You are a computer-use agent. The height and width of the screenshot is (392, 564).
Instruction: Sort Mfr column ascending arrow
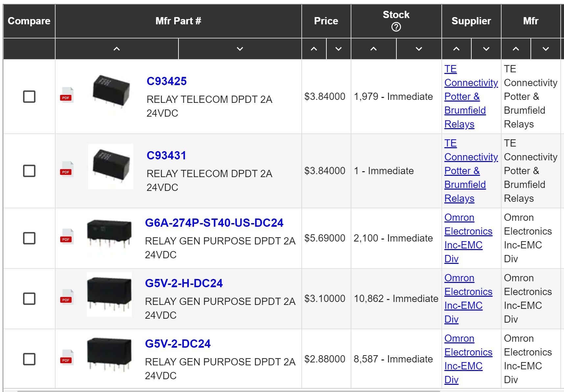516,49
